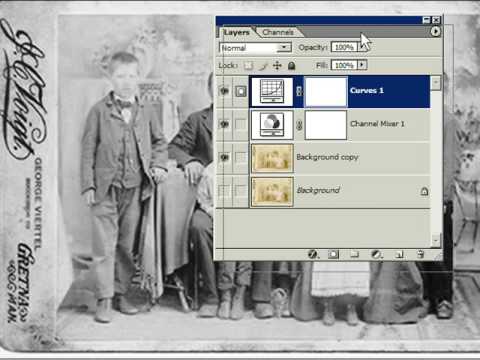This screenshot has width=480, height=360.
Task: Create new fill or adjustment layer
Action: click(x=377, y=255)
